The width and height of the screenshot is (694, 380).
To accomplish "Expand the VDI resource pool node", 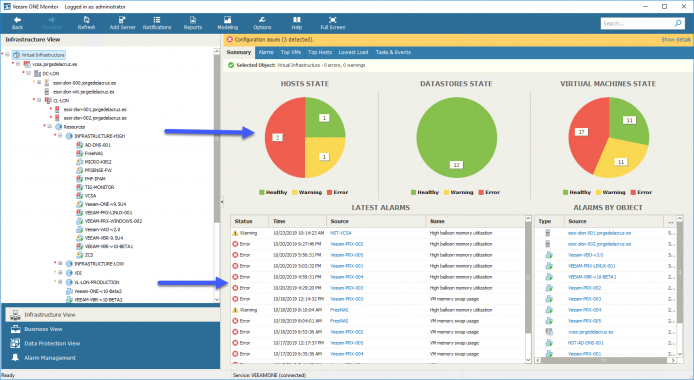I will pos(60,273).
